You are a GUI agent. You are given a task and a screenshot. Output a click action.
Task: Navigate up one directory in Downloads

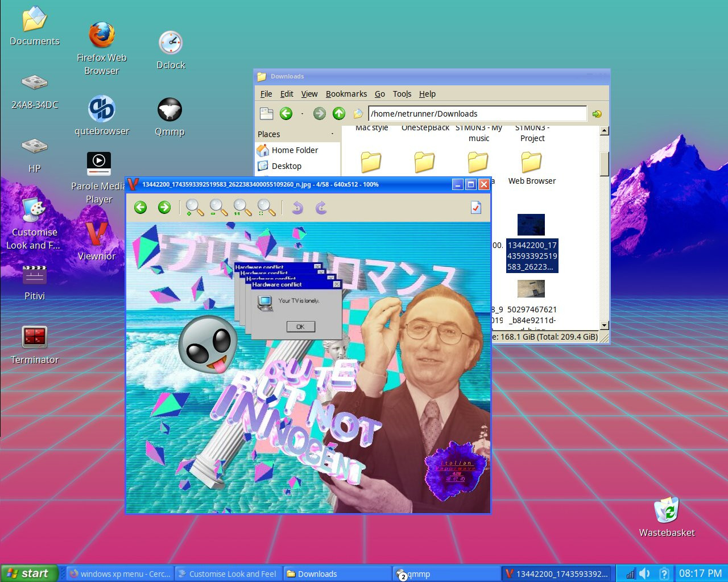338,114
